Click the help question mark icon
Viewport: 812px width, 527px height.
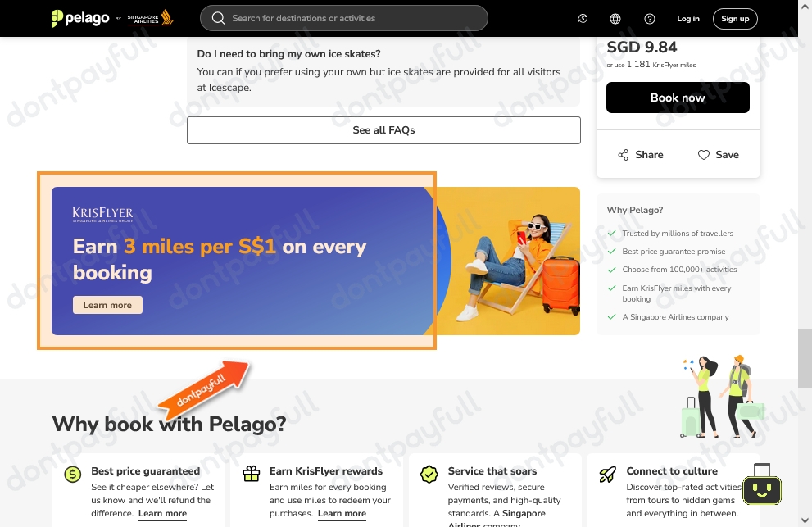click(650, 19)
